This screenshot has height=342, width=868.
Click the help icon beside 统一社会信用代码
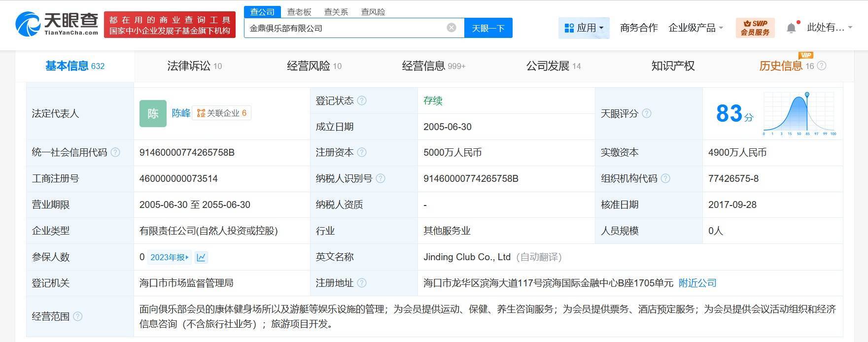(x=115, y=152)
